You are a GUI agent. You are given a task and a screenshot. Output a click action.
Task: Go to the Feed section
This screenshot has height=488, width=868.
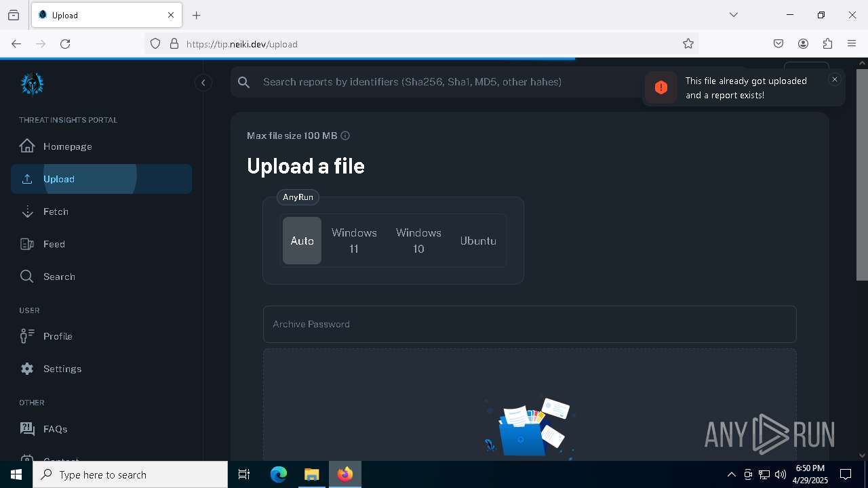101,244
